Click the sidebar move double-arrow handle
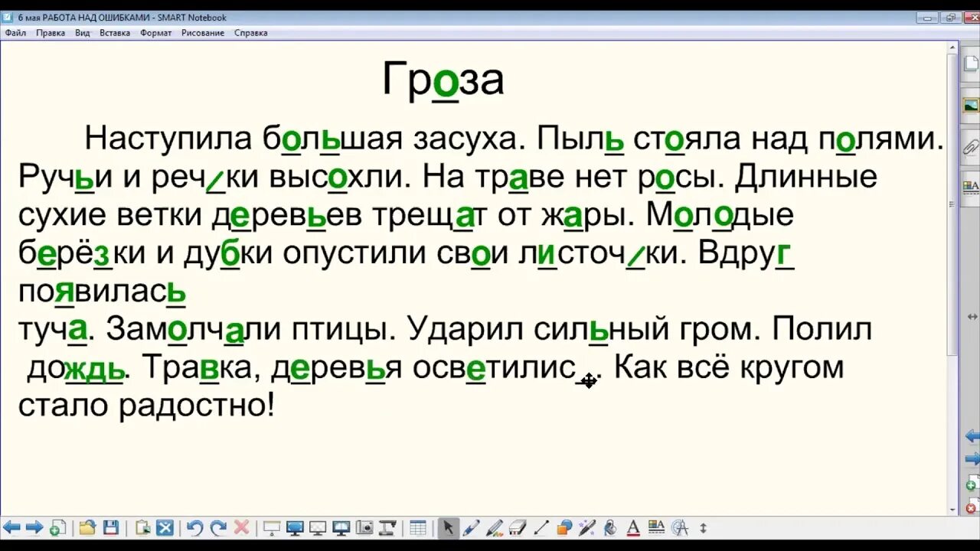This screenshot has height=551, width=980. coord(972,317)
